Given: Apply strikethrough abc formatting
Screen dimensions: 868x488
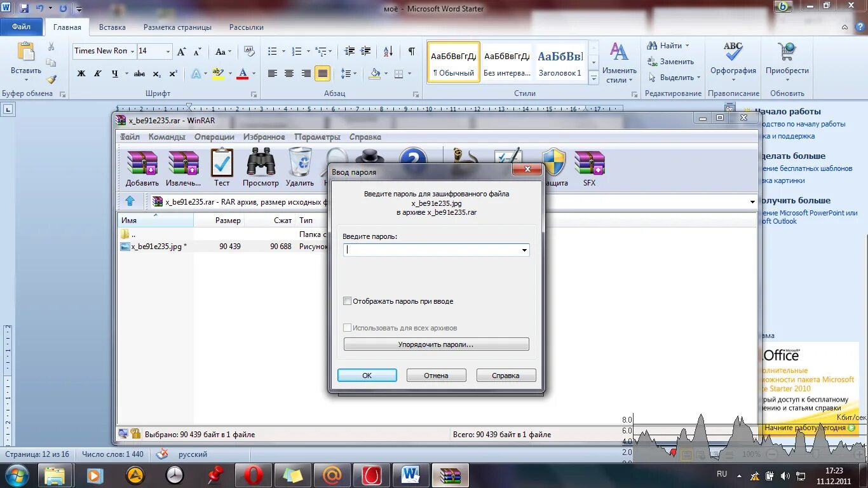Looking at the screenshot, I should pos(140,74).
